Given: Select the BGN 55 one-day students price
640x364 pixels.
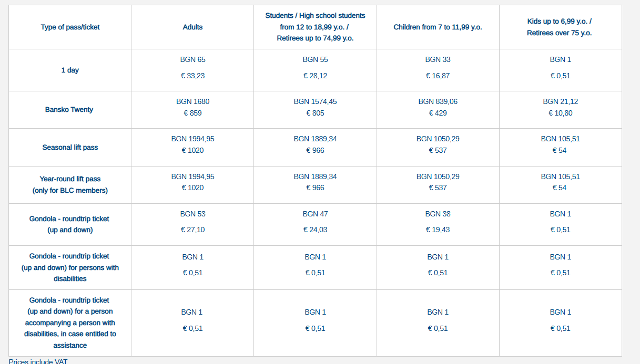Looking at the screenshot, I should click(315, 60).
